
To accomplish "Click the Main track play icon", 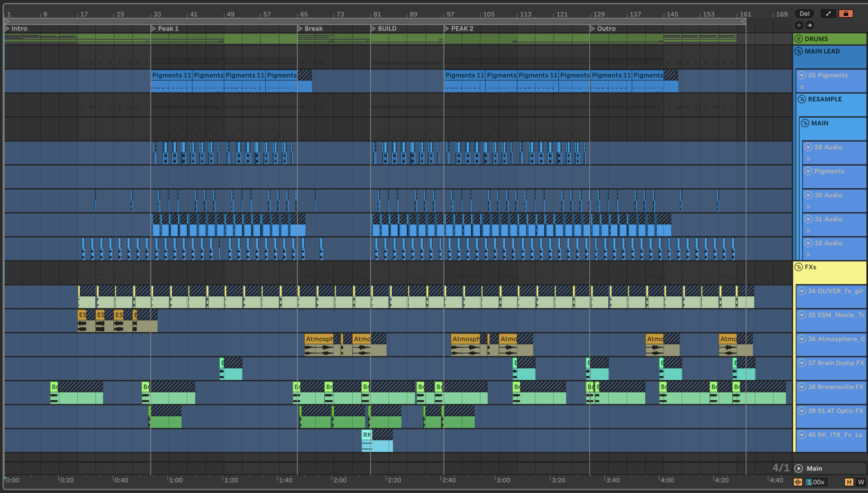I will pyautogui.click(x=799, y=468).
